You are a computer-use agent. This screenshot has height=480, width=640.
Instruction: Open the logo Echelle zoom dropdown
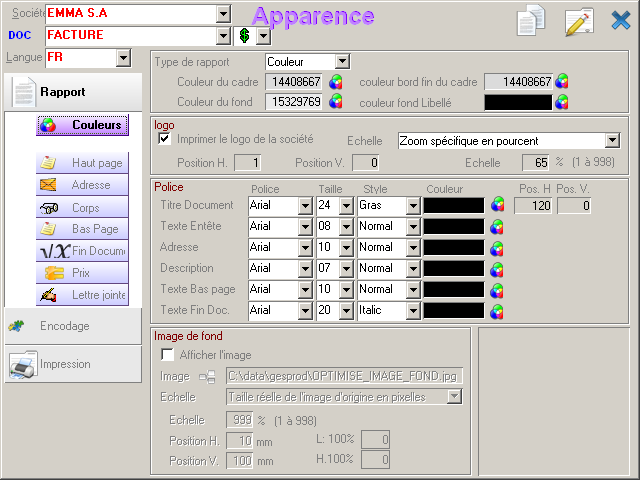point(612,141)
